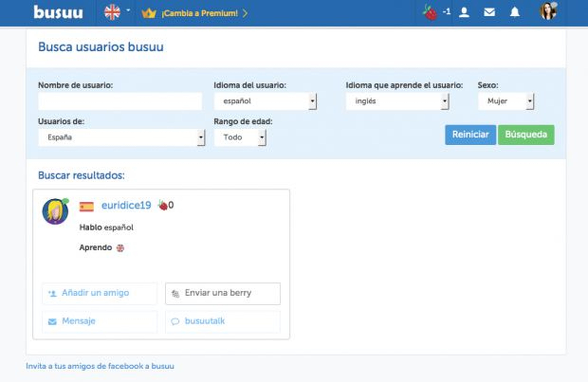Open the notifications bell icon
588x382 pixels.
pos(515,12)
